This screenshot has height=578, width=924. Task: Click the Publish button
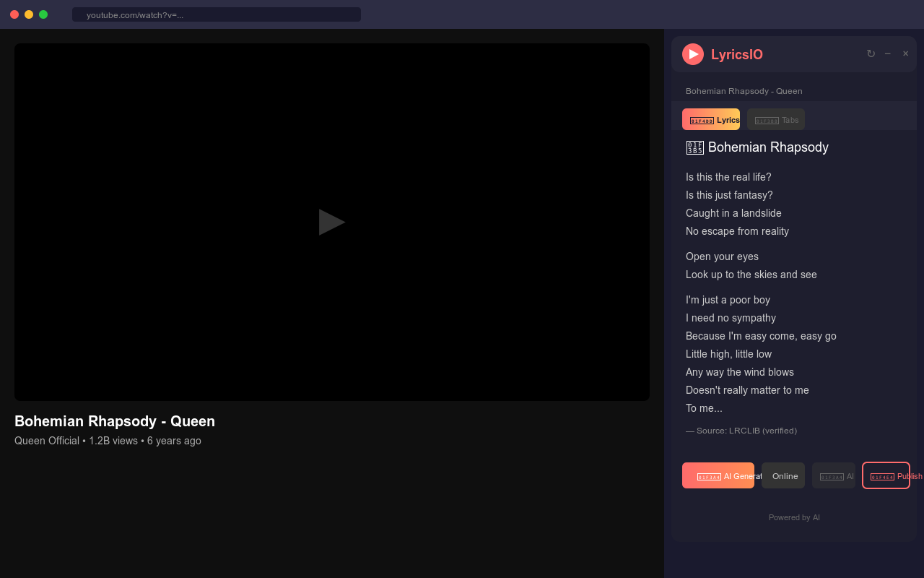click(x=886, y=475)
